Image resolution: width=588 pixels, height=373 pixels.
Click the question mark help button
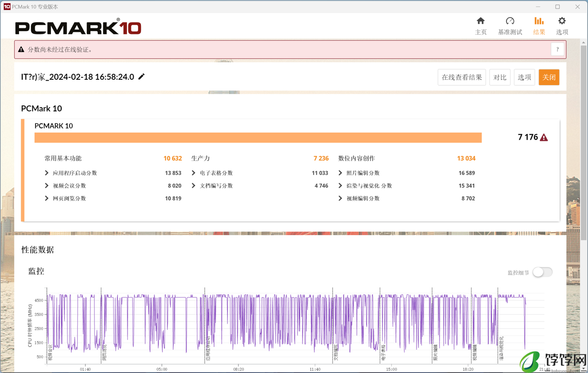(x=557, y=49)
